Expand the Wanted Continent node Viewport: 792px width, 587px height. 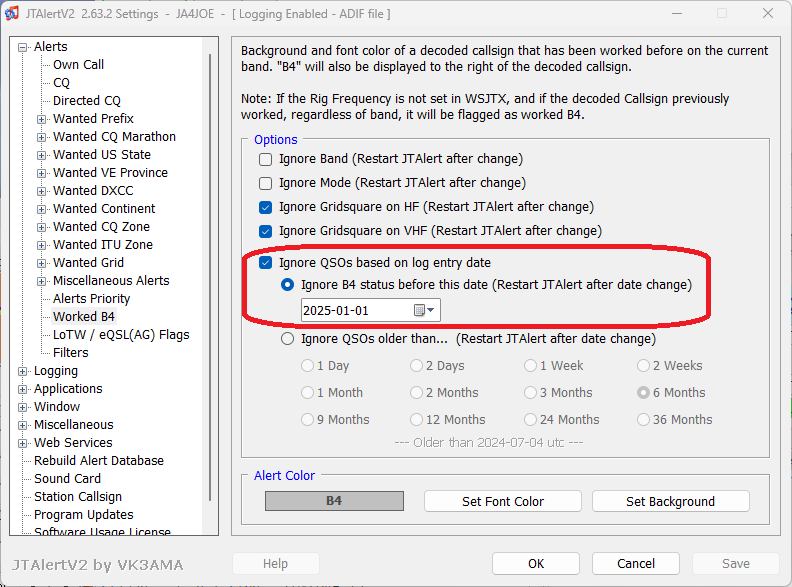tap(41, 209)
